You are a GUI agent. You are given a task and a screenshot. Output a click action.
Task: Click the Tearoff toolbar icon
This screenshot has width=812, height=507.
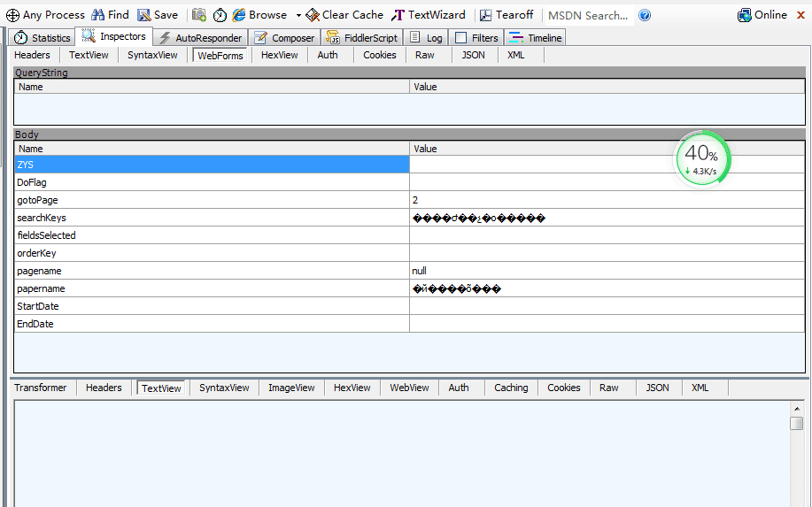(x=486, y=15)
